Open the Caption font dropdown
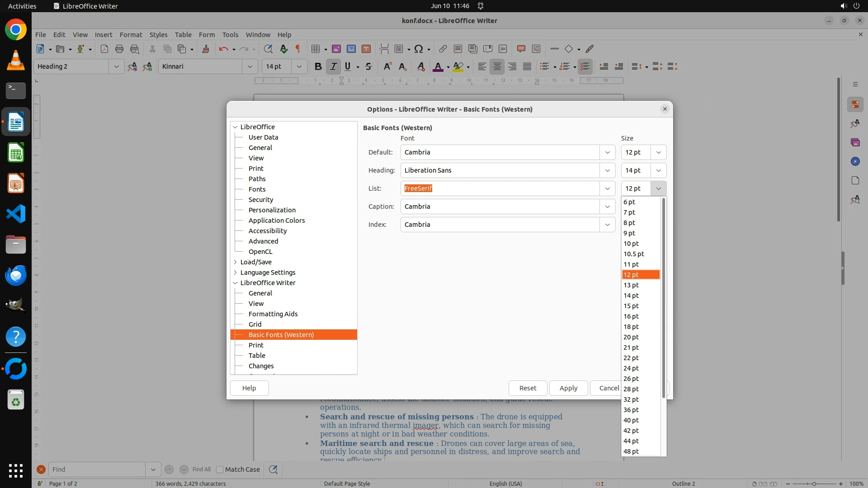The height and width of the screenshot is (488, 868). pyautogui.click(x=607, y=206)
